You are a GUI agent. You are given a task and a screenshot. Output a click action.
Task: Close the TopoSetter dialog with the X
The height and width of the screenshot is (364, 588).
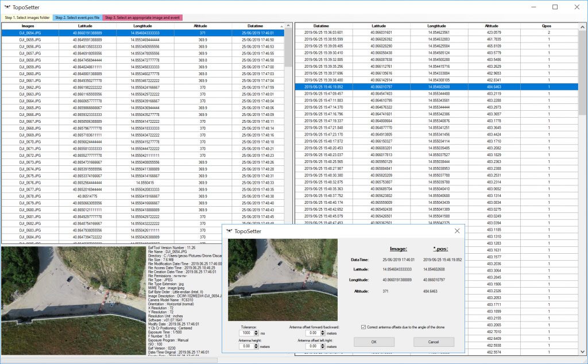point(457,231)
